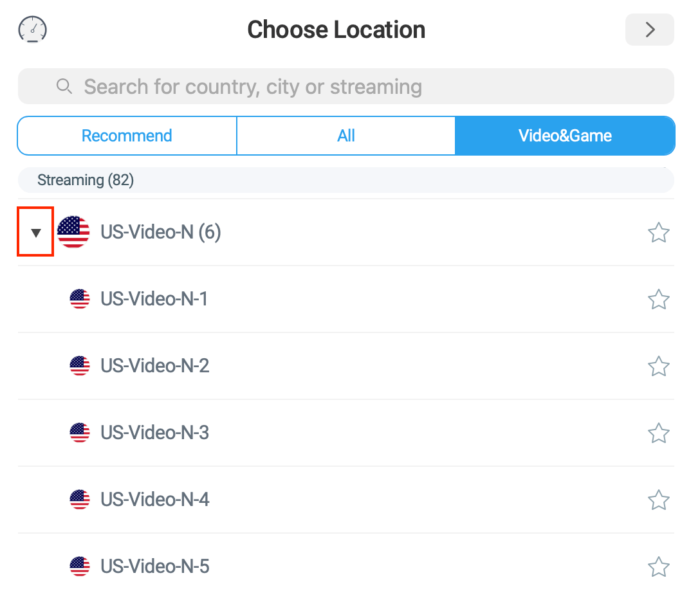Favorite the US-Video-N (6) group star
700x598 pixels.
[x=658, y=232]
